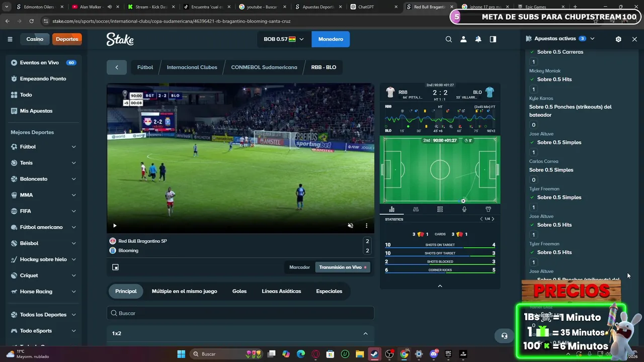This screenshot has height=362, width=644.
Task: Select the team jersey tab icon
Action: (x=488, y=209)
